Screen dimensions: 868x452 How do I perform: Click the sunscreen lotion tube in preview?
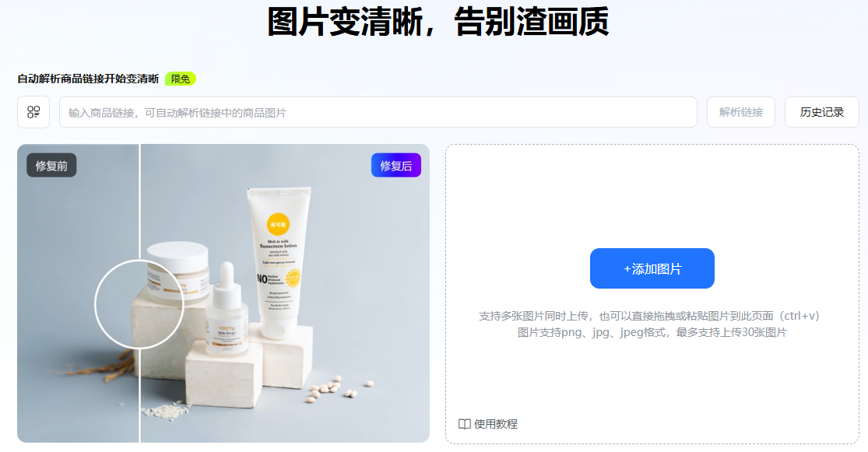[x=279, y=263]
